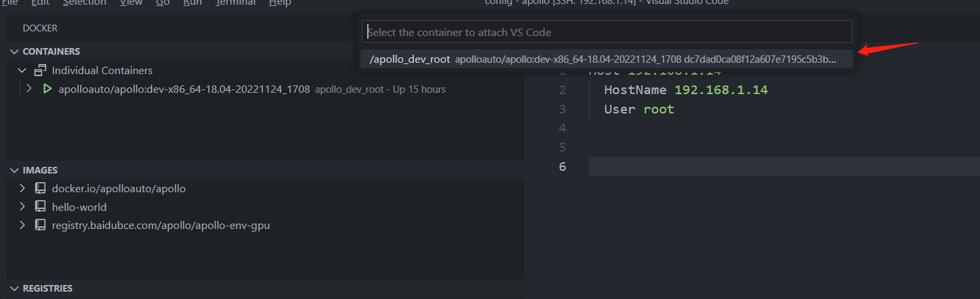Select the apolloauto/apollo:dev-x86_64-18.04-20221124_1708 container name
This screenshot has width=980, height=299.
click(x=184, y=89)
